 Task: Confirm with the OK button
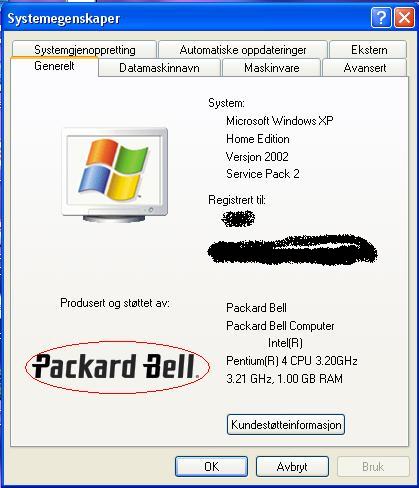tap(211, 467)
